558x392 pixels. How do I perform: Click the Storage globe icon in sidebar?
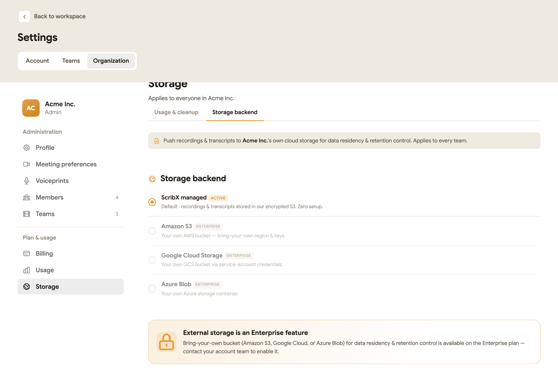coord(27,287)
